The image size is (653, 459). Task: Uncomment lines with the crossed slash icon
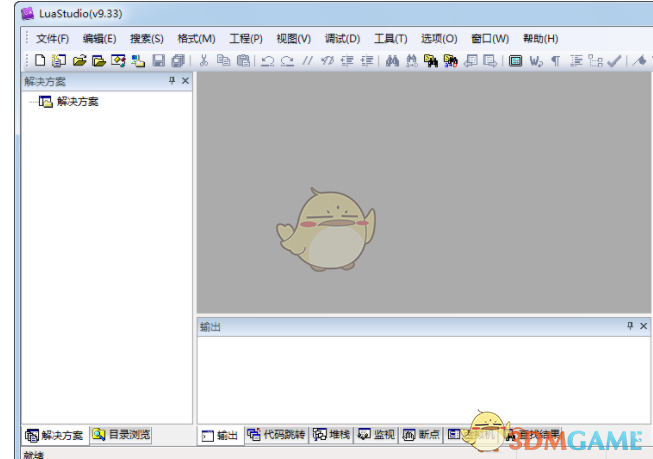(327, 61)
